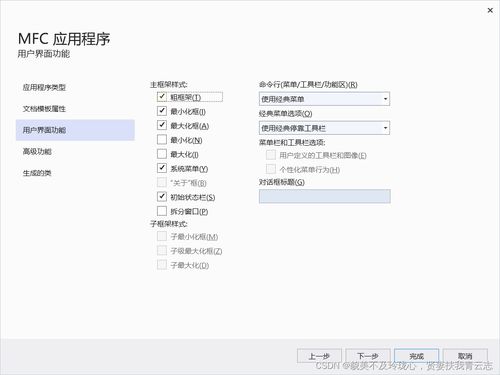Enable the 拆分窗口(P) checkbox
This screenshot has width=500, height=375.
pyautogui.click(x=162, y=211)
